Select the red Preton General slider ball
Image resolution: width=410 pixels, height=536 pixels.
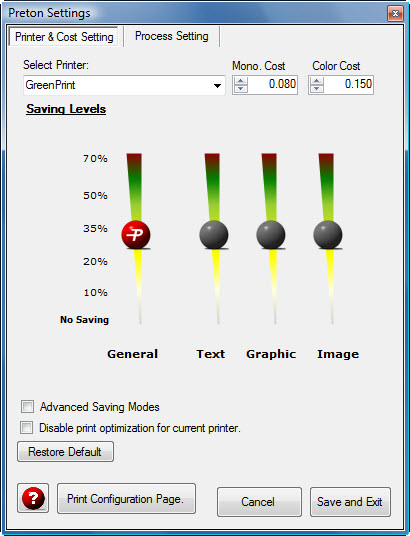pyautogui.click(x=136, y=234)
